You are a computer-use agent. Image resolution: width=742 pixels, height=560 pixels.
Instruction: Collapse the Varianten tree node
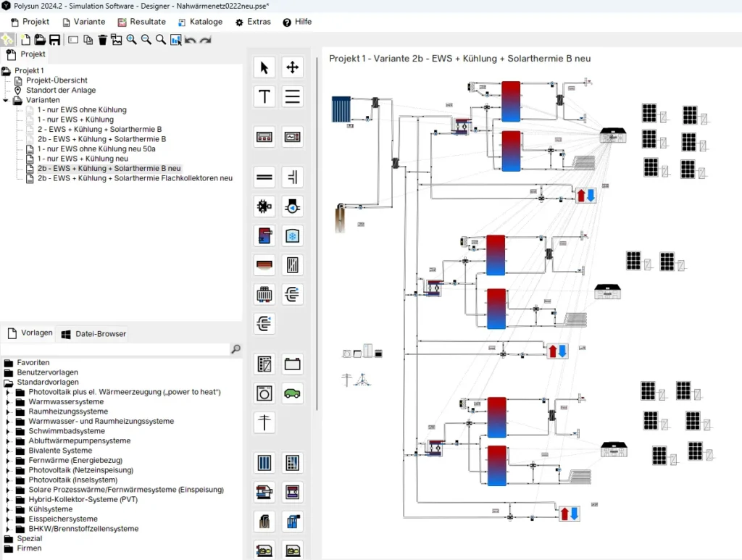pyautogui.click(x=7, y=101)
